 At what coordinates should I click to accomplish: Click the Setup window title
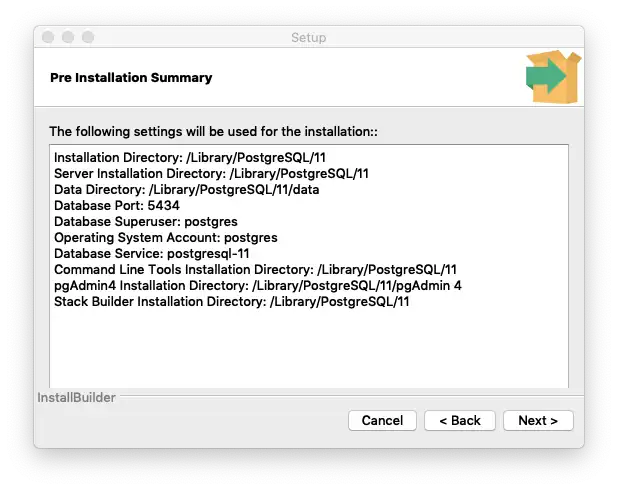[x=308, y=38]
